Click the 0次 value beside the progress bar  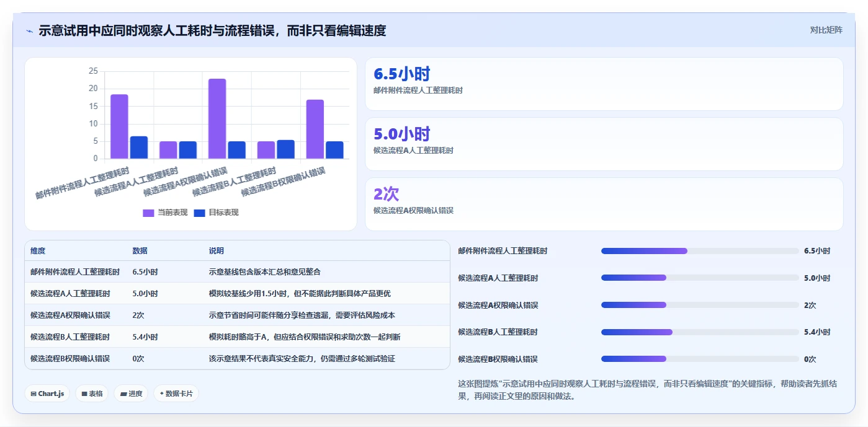[x=810, y=359]
